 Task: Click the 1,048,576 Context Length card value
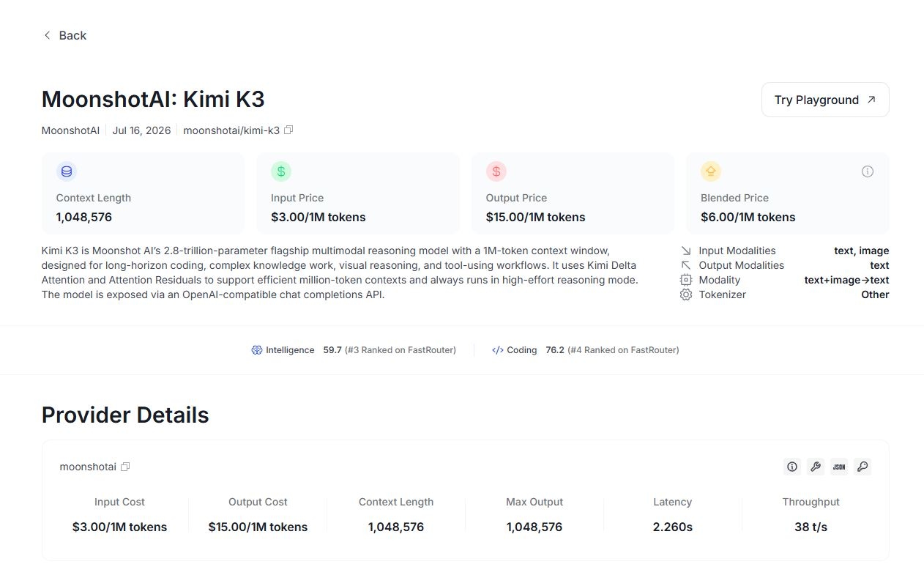[84, 217]
